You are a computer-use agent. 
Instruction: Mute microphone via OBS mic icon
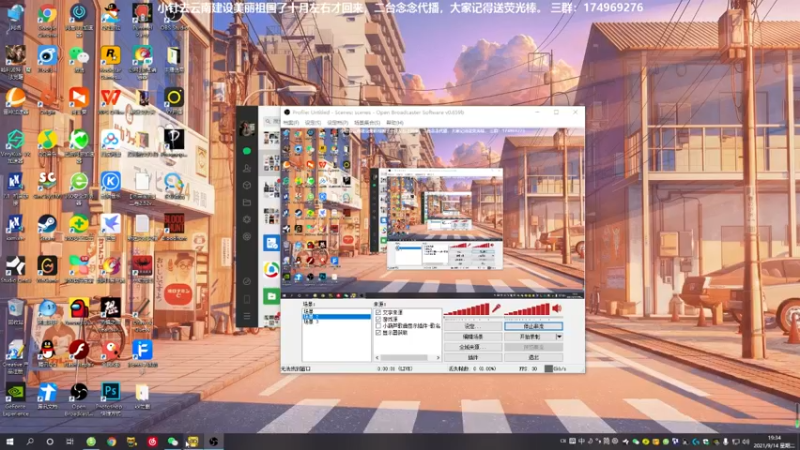pyautogui.click(x=496, y=308)
